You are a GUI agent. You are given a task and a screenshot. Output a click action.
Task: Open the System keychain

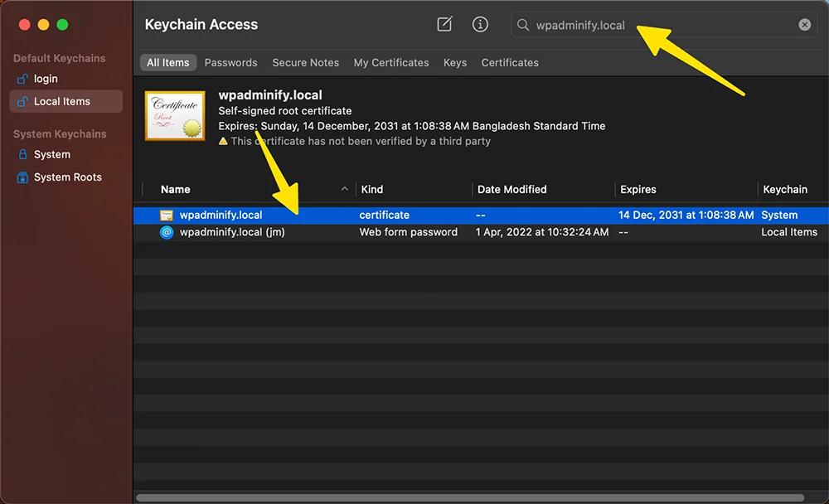(51, 154)
